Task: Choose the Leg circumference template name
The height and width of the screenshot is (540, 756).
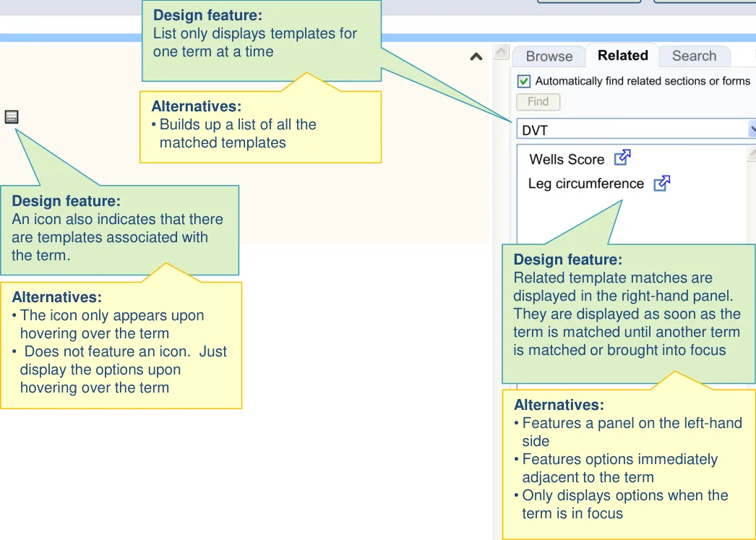Action: click(585, 184)
